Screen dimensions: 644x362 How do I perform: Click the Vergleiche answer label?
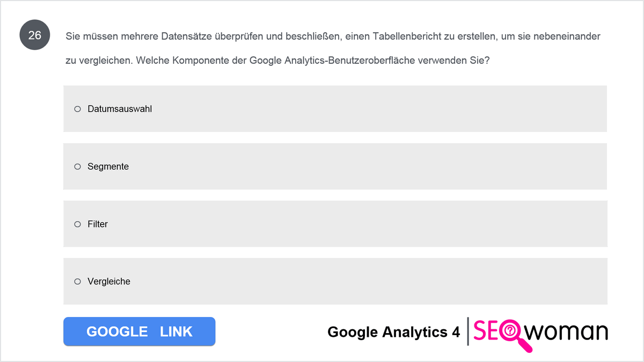109,282
